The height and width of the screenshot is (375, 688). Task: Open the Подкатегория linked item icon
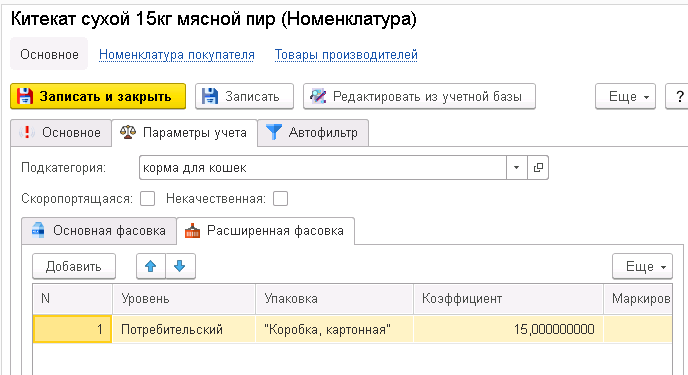[x=538, y=168]
